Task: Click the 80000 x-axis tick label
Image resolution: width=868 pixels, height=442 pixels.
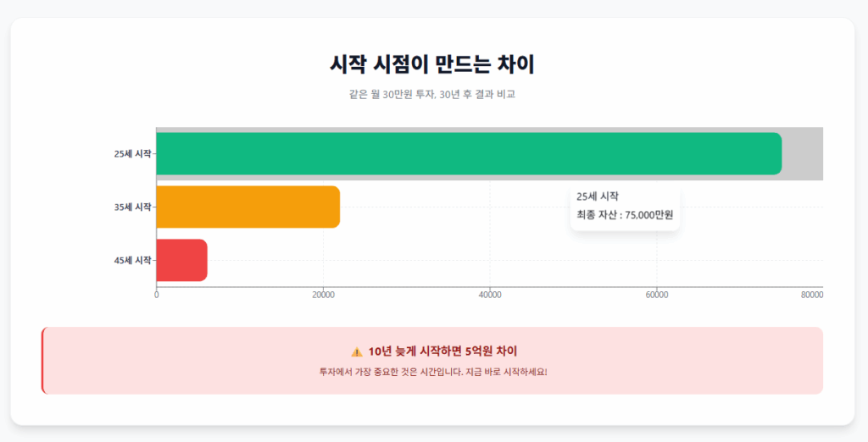Action: [x=812, y=295]
